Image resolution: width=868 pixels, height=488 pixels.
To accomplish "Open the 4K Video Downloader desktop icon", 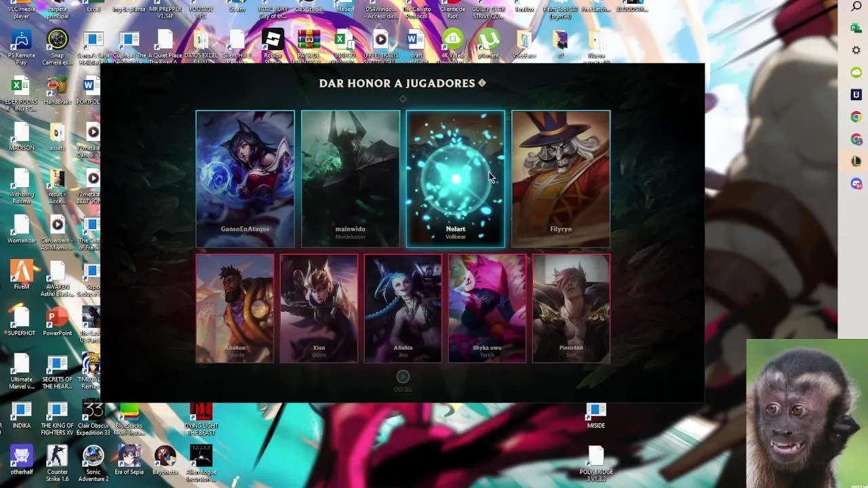I will pyautogui.click(x=452, y=45).
